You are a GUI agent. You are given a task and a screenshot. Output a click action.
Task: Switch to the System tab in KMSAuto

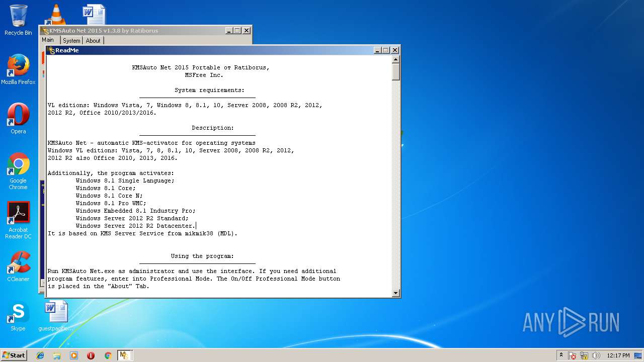tap(71, 41)
